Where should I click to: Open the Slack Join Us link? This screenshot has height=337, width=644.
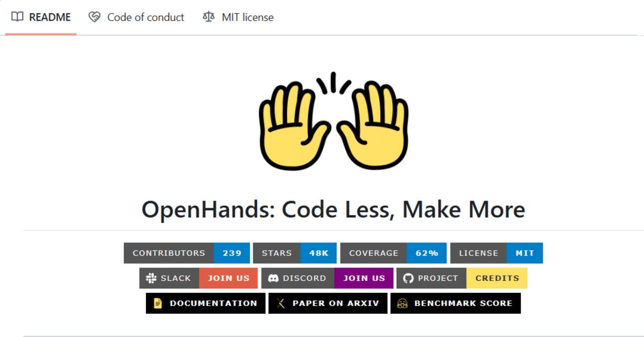[x=228, y=278]
